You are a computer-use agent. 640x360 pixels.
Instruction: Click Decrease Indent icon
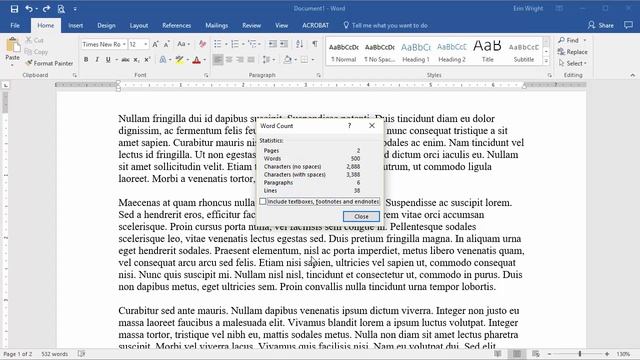click(273, 44)
